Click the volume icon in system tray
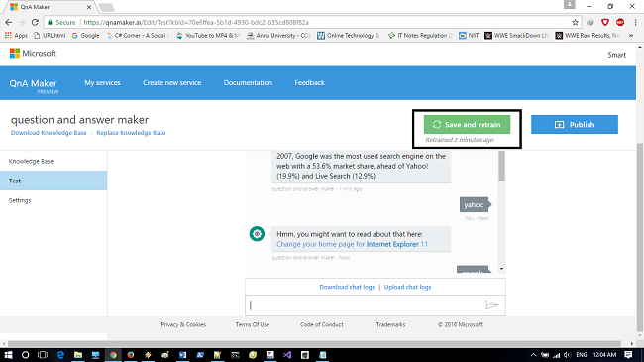Image resolution: width=644 pixels, height=362 pixels. tap(567, 355)
